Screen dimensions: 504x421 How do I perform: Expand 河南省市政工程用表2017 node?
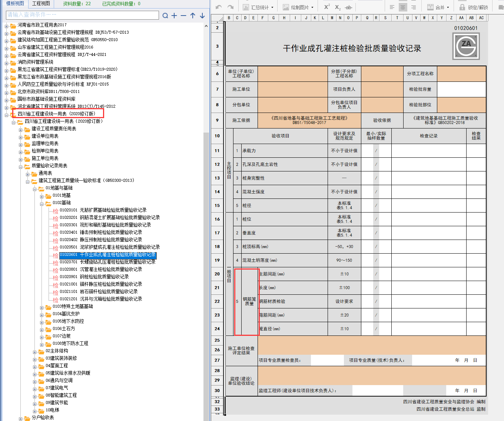6,26
